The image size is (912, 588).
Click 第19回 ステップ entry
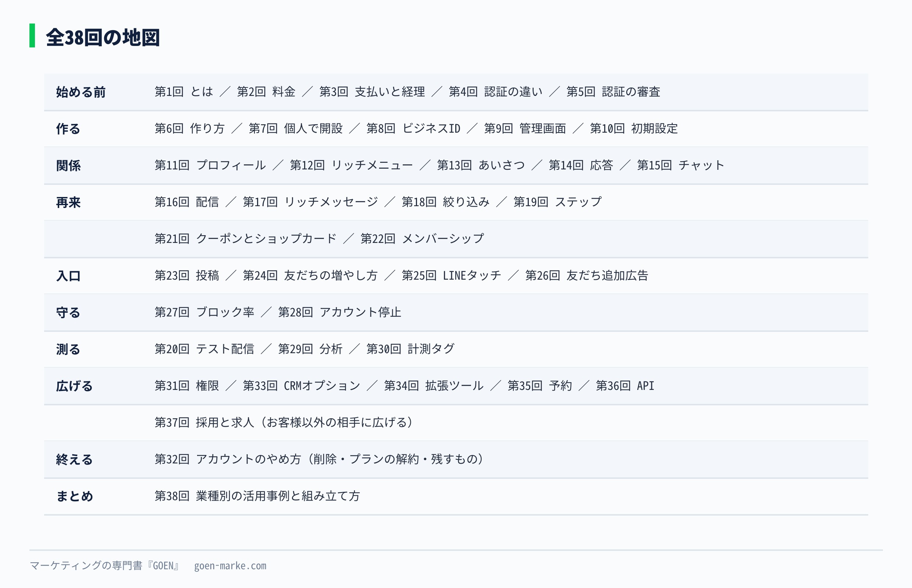pyautogui.click(x=557, y=202)
